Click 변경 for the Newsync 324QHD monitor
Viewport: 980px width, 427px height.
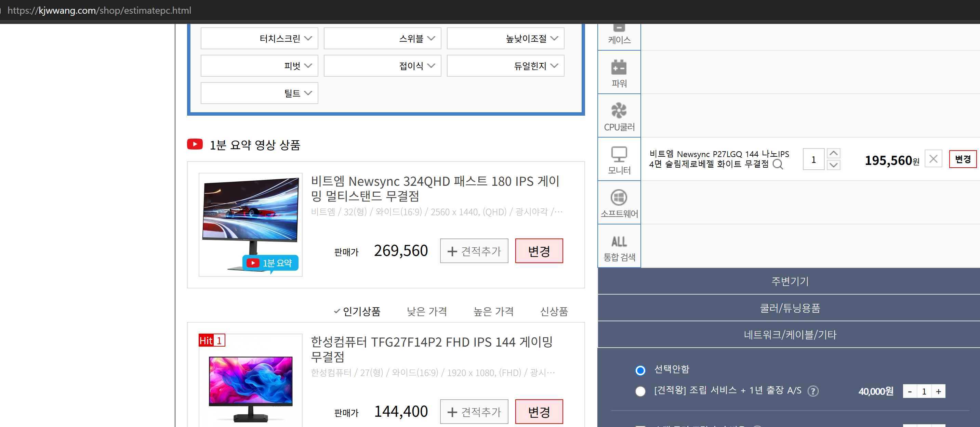coord(539,251)
